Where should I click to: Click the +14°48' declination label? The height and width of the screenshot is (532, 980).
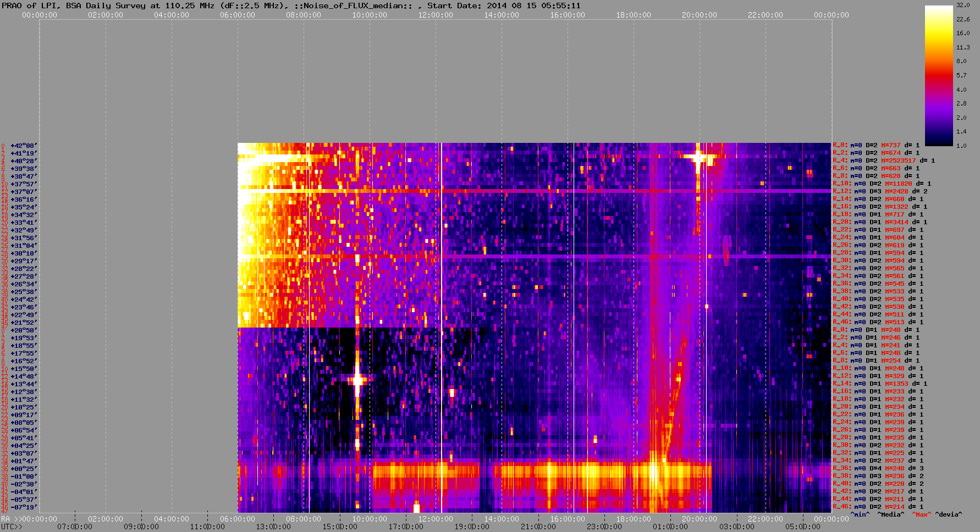click(24, 376)
